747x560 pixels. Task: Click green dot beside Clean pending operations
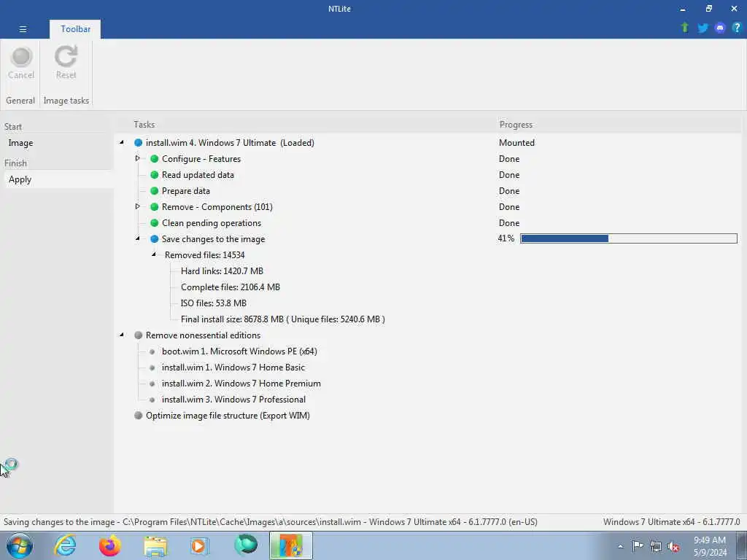click(155, 223)
